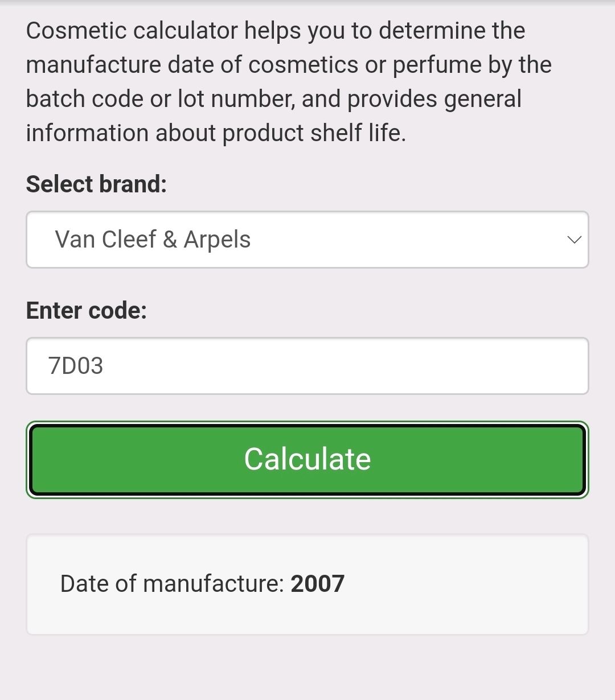Viewport: 615px width, 700px height.
Task: Click the Cosmetic calculator description paragraph
Action: [289, 81]
